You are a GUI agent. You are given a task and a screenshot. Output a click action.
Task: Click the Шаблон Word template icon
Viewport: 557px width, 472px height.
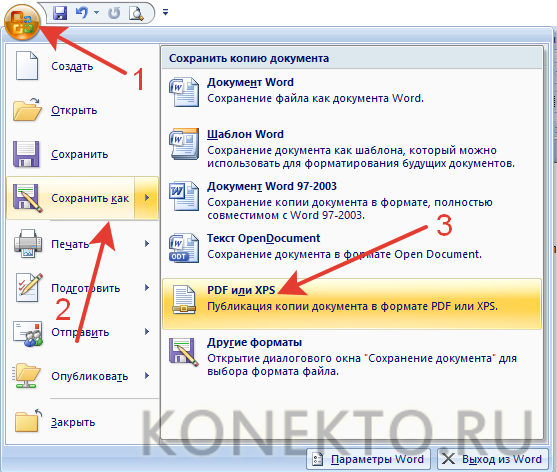[184, 143]
